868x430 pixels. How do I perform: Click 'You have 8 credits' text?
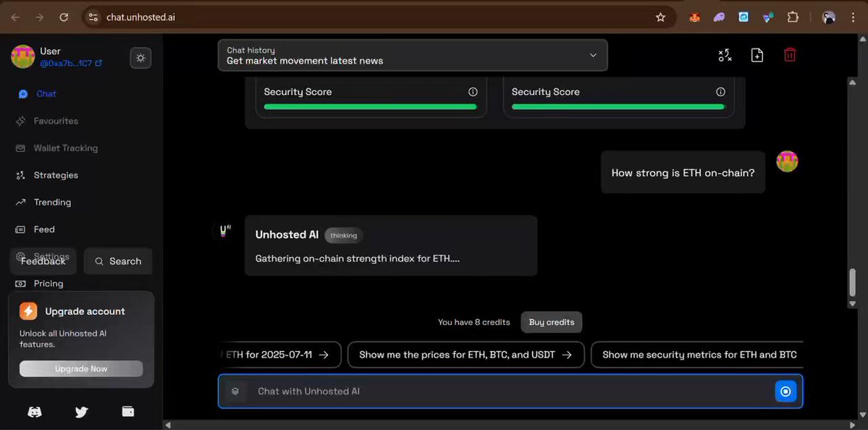(474, 322)
